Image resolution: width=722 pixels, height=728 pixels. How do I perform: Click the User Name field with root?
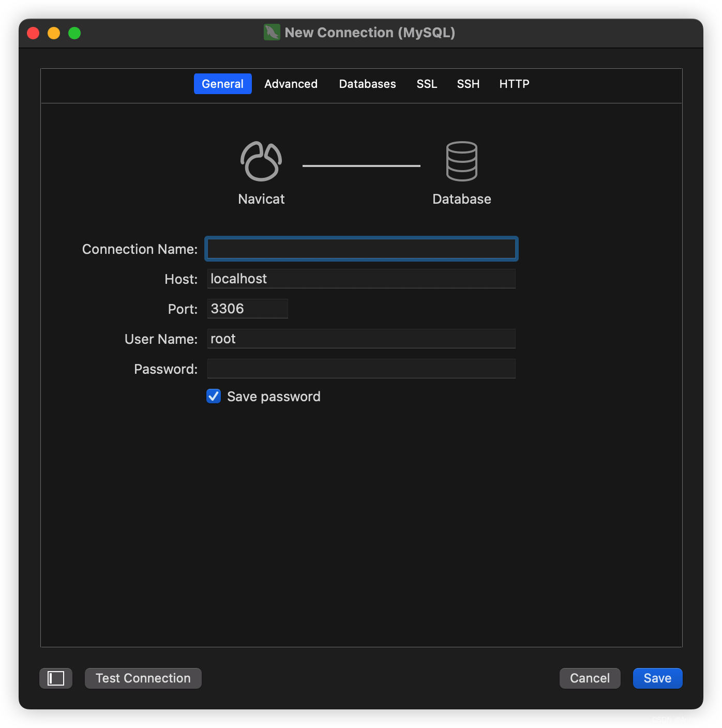click(362, 339)
